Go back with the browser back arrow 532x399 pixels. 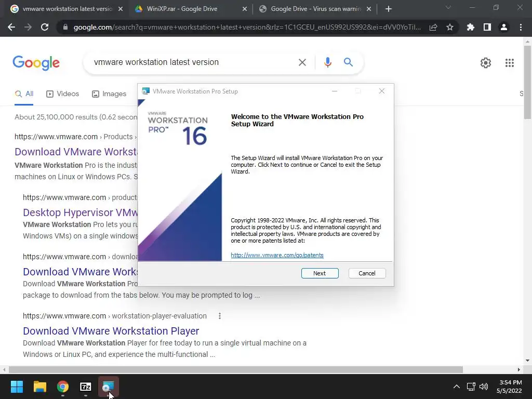(11, 27)
